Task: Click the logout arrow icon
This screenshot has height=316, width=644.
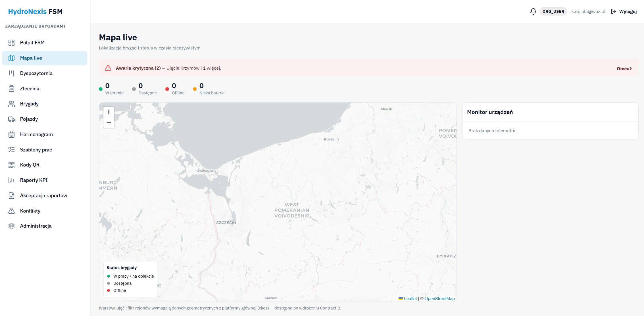Action: pos(614,11)
